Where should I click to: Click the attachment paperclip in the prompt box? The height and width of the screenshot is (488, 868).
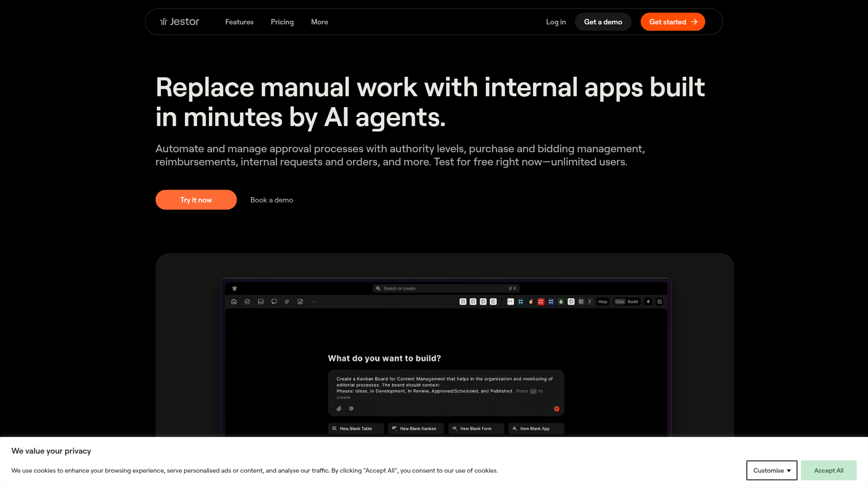339,408
